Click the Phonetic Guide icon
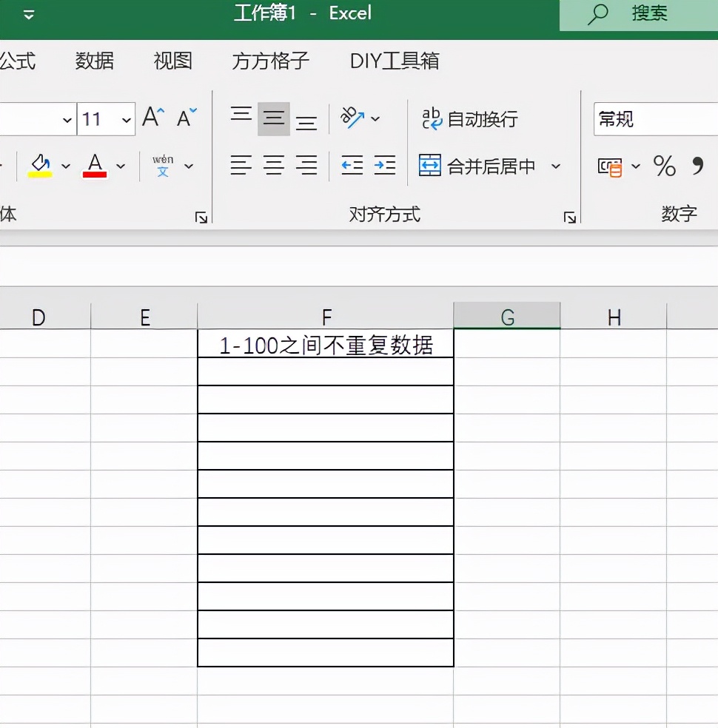718x728 pixels. 164,166
